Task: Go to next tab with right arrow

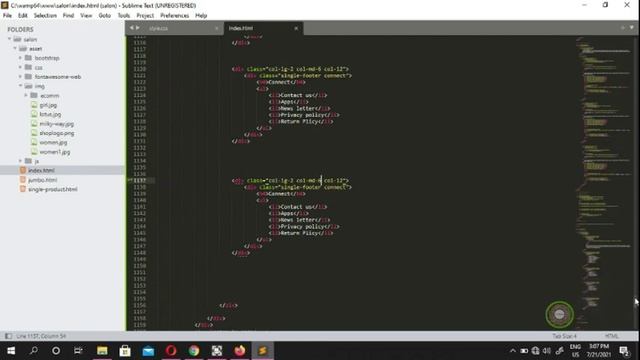Action: coord(138,28)
